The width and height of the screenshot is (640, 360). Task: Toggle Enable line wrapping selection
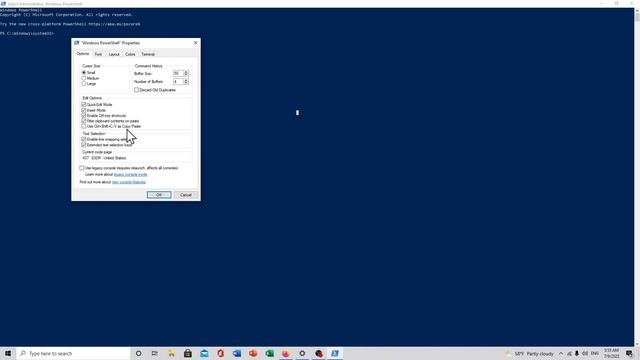click(x=84, y=140)
